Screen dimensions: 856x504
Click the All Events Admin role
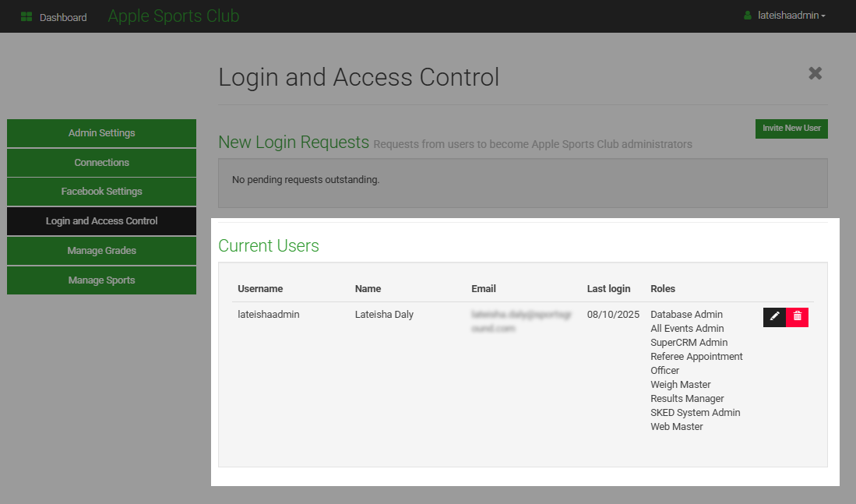pyautogui.click(x=687, y=329)
